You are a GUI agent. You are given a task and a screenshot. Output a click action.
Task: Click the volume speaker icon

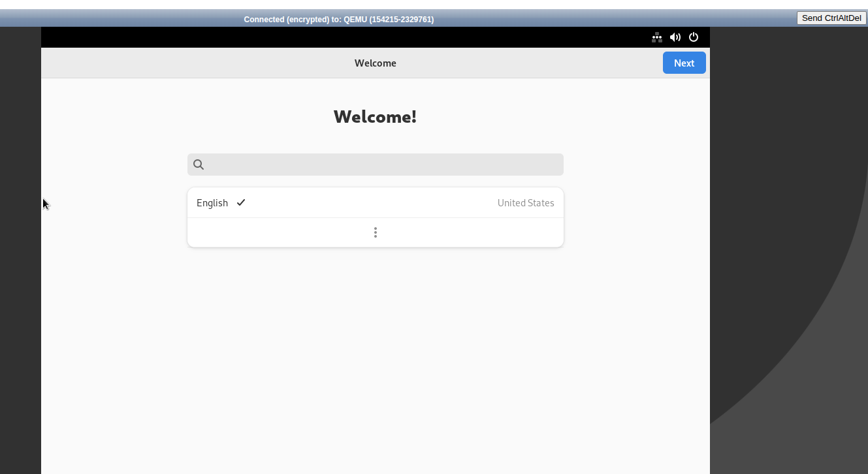pos(675,37)
